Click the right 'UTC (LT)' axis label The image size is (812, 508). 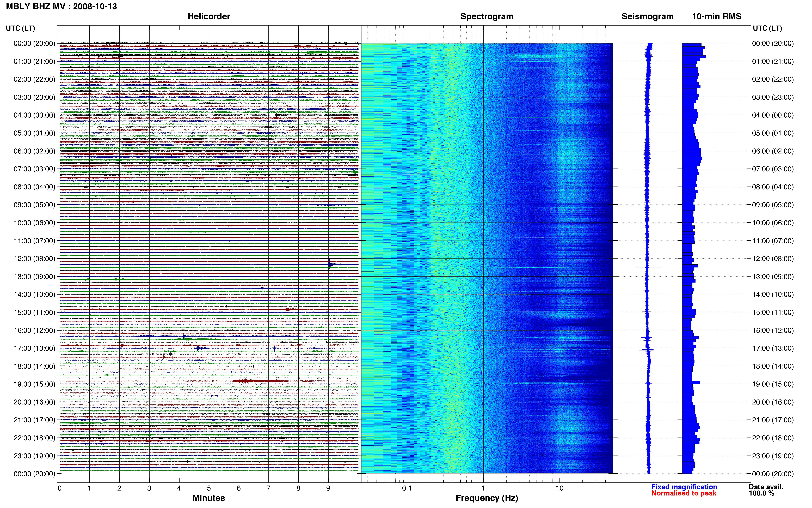click(x=767, y=28)
